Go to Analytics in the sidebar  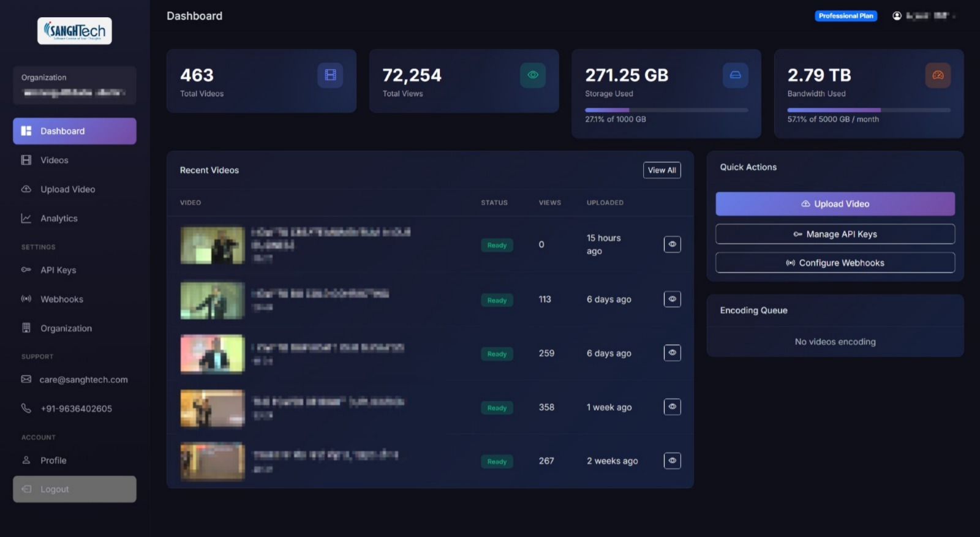pyautogui.click(x=59, y=219)
